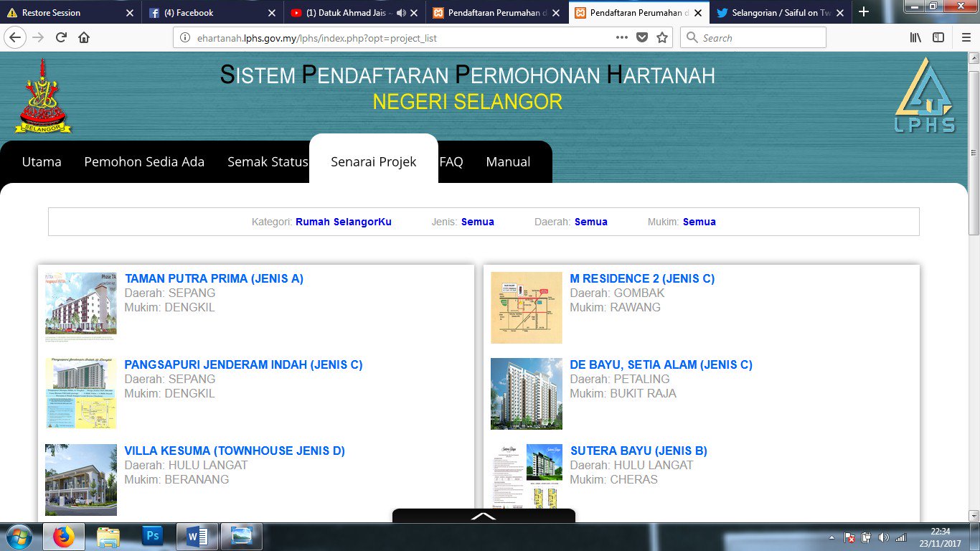Open Microsoft Word from the taskbar
Screen dimensions: 980x551
tap(197, 537)
